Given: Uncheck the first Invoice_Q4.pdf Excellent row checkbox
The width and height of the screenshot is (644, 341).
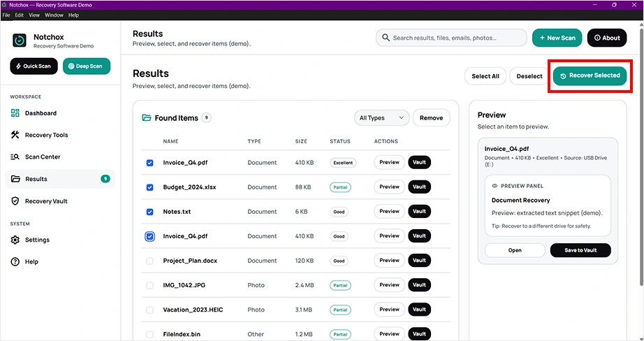Looking at the screenshot, I should 150,163.
